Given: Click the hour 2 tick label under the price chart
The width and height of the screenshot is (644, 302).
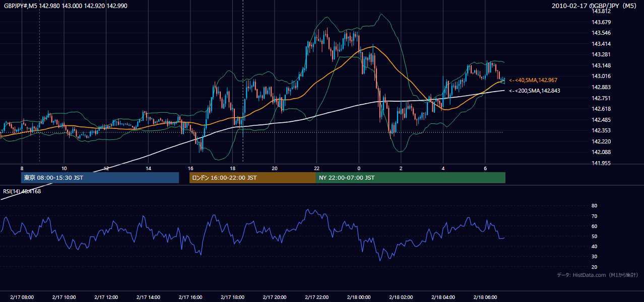Looking at the screenshot, I should 401,168.
